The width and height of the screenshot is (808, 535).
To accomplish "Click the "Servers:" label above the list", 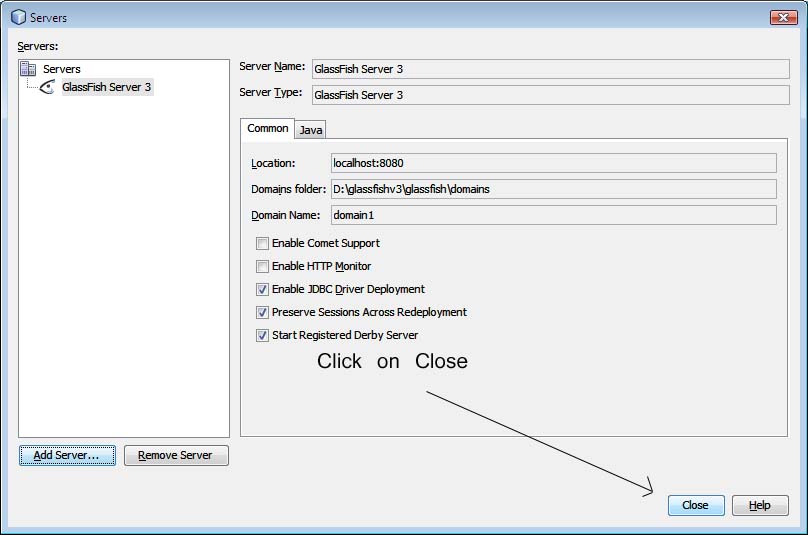I will pyautogui.click(x=38, y=46).
